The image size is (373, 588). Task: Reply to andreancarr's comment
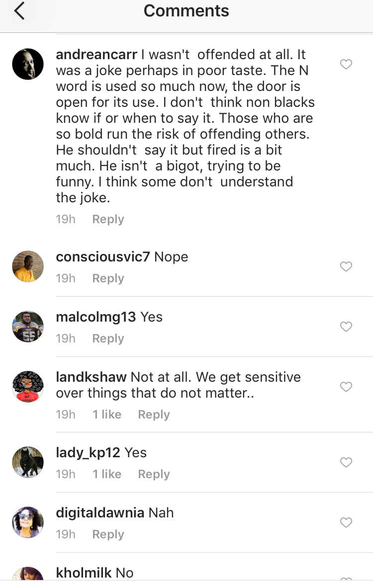click(108, 219)
